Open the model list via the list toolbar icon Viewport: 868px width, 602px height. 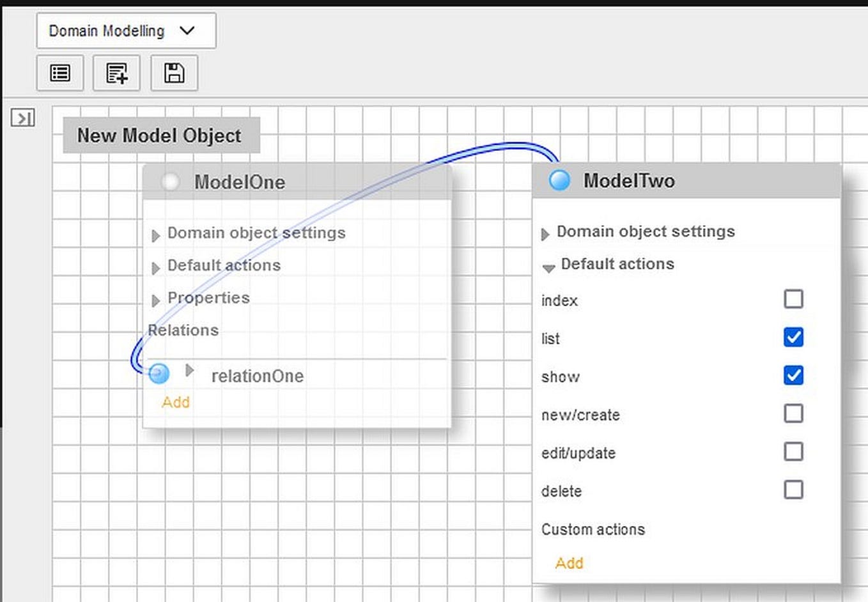(x=60, y=73)
